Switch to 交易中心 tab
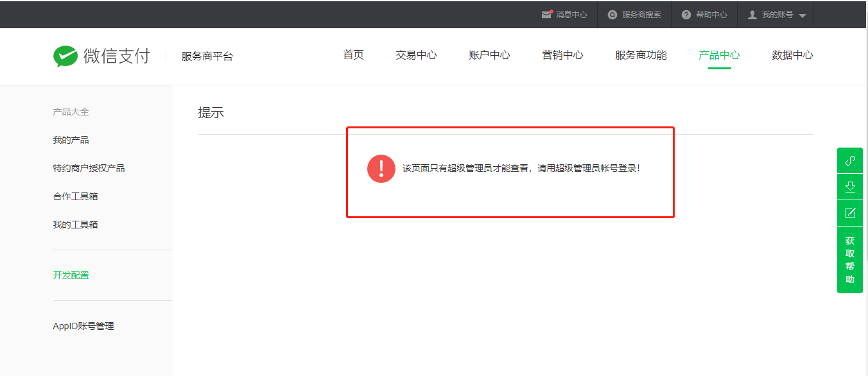The height and width of the screenshot is (376, 868). pos(416,55)
